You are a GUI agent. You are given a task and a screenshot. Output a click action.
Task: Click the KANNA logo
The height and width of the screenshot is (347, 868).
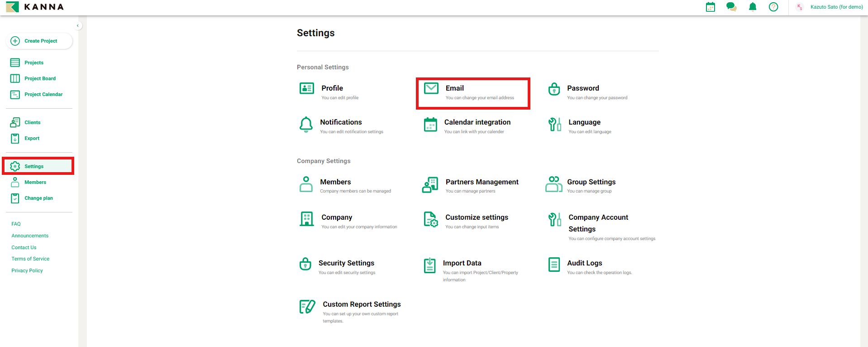click(35, 7)
